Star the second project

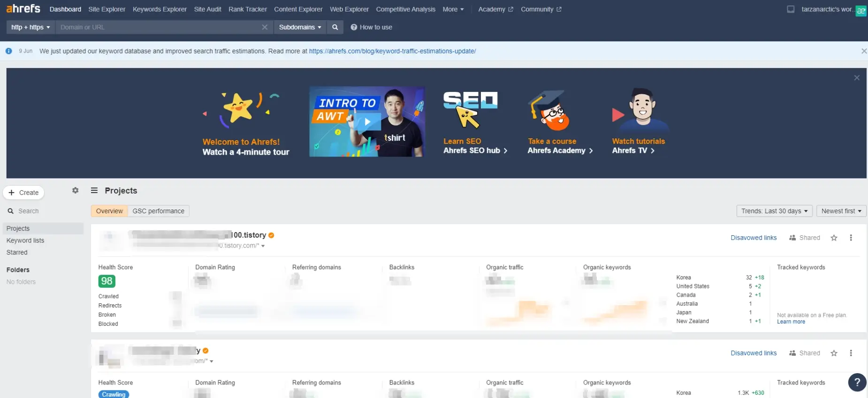[834, 353]
